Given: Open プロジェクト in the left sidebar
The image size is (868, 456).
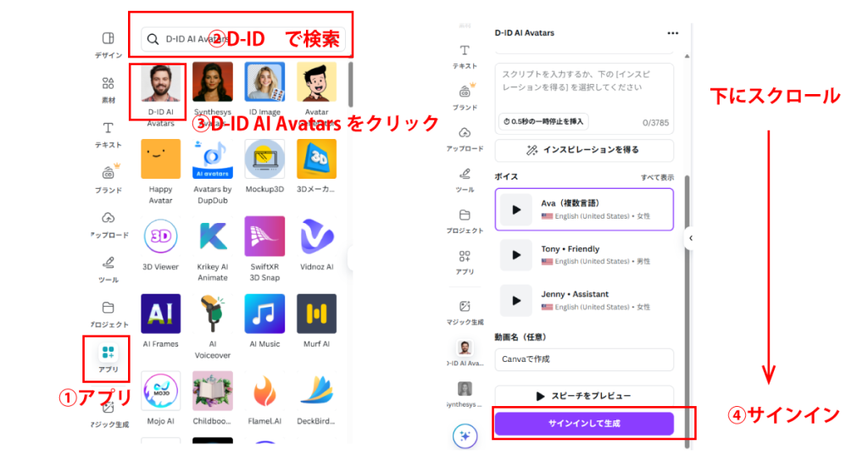Looking at the screenshot, I should (108, 314).
